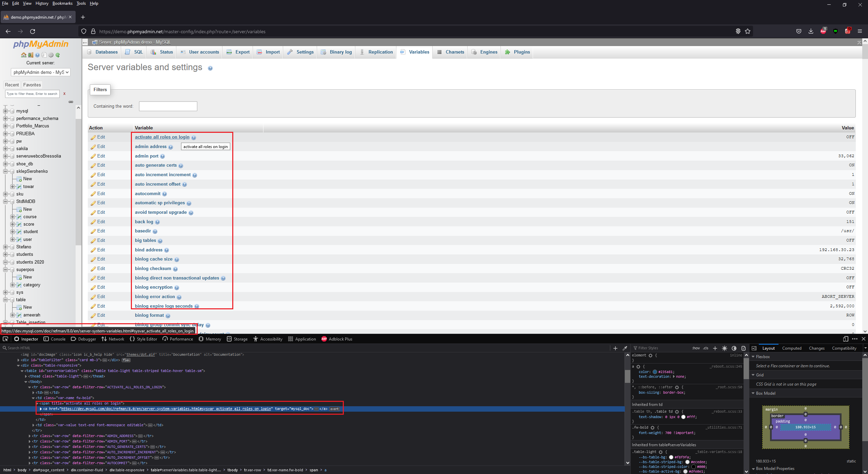
Task: Collapse the sklepSerohenko tree node
Action: click(x=5, y=171)
